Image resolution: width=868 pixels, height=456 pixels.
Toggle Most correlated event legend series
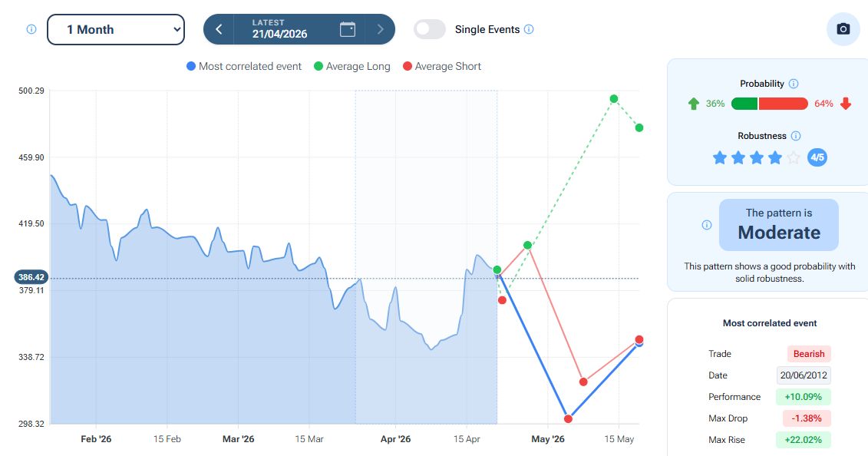pyautogui.click(x=244, y=67)
